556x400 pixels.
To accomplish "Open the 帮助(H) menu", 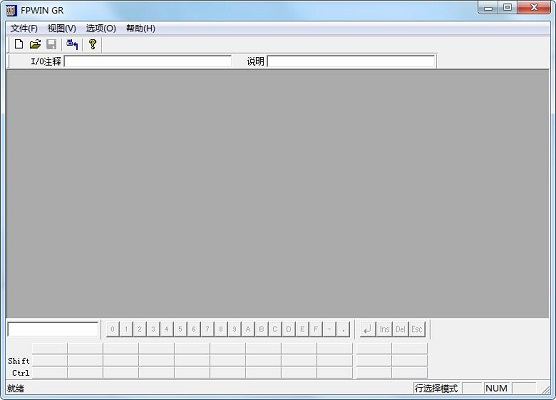I will coord(141,28).
